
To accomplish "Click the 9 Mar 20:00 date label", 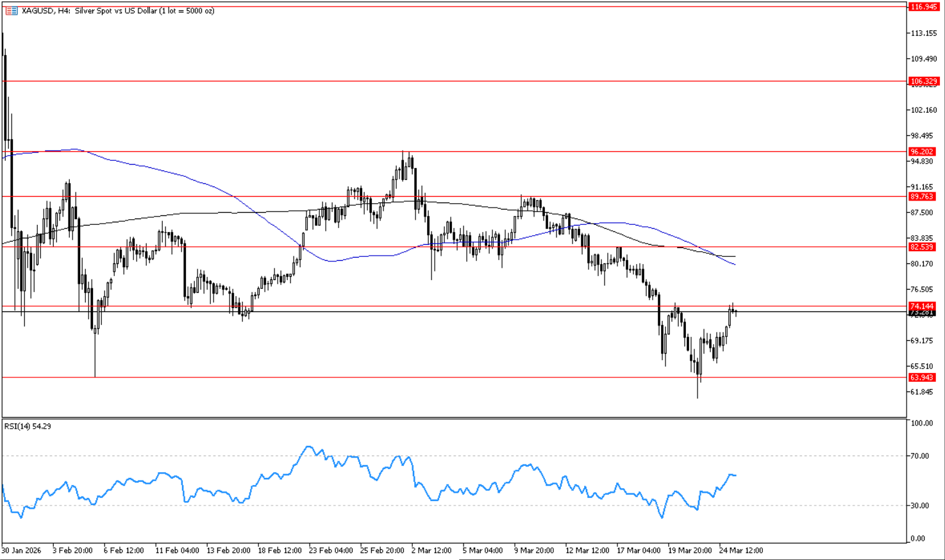I will coord(534,550).
